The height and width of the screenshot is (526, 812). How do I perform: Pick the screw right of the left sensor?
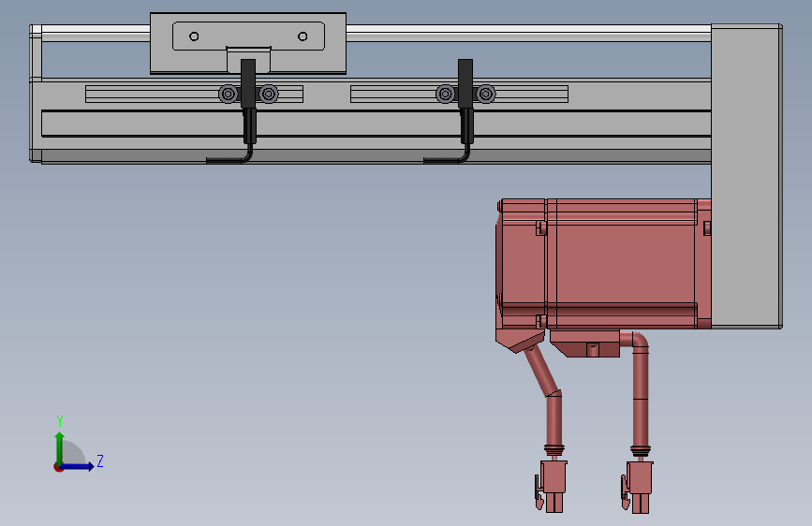point(268,95)
